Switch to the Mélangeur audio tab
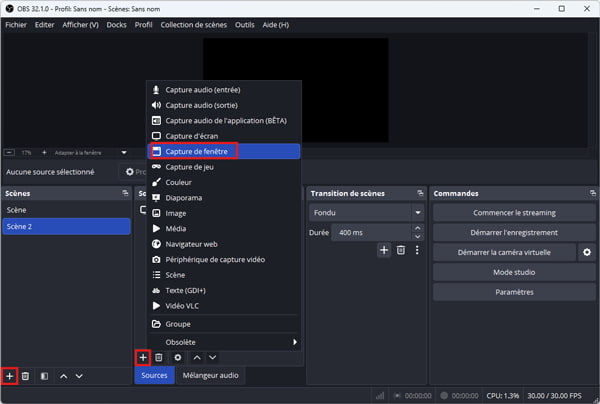 pyautogui.click(x=209, y=376)
